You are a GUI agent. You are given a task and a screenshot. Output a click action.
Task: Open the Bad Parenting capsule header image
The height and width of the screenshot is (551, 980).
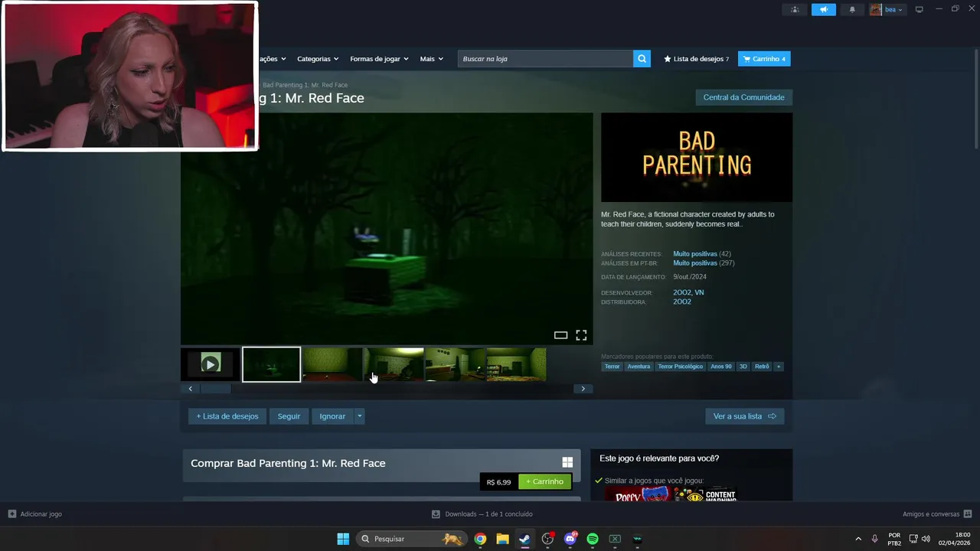tap(697, 158)
